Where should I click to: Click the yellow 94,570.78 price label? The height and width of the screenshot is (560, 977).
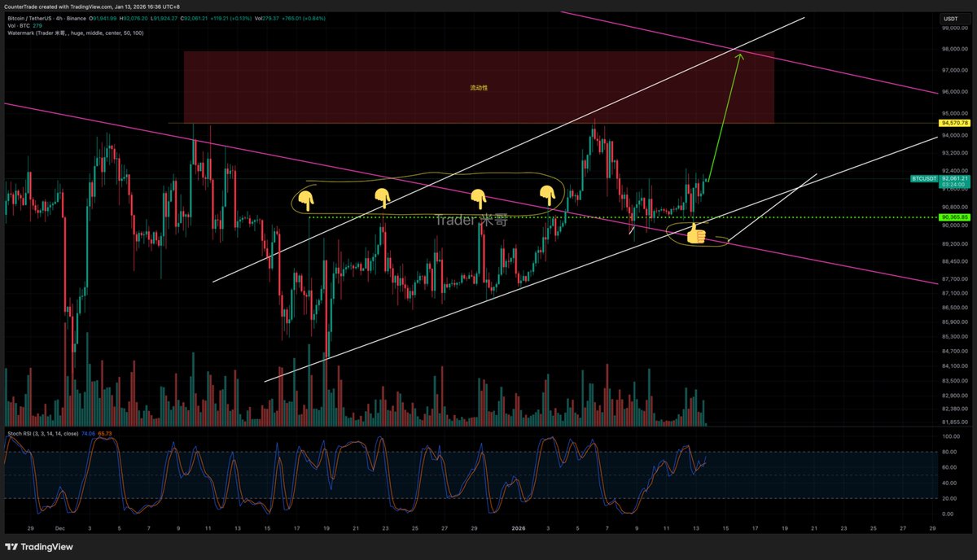click(954, 123)
